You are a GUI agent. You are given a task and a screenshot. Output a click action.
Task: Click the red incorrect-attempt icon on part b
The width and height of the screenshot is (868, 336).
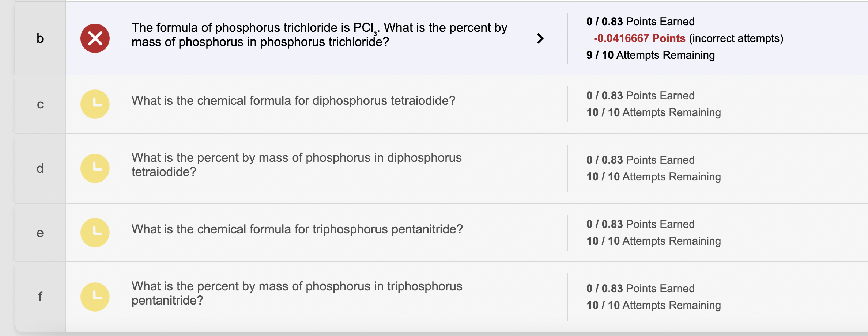pyautogui.click(x=95, y=38)
